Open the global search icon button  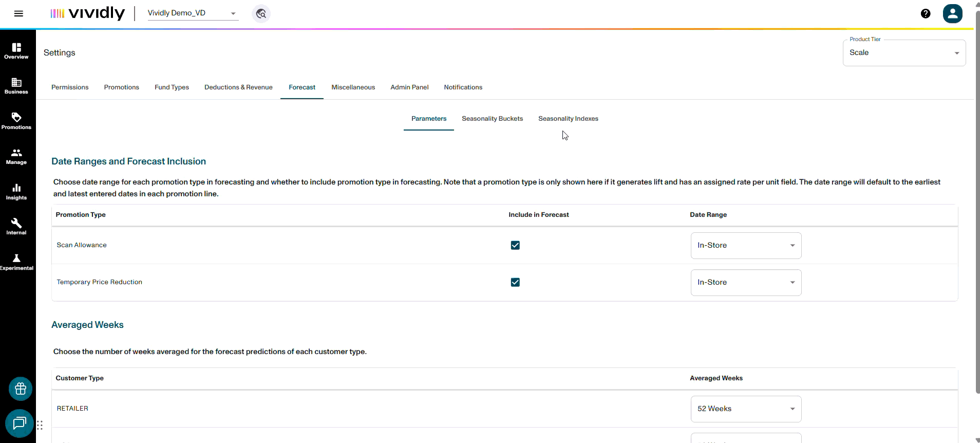pyautogui.click(x=261, y=13)
